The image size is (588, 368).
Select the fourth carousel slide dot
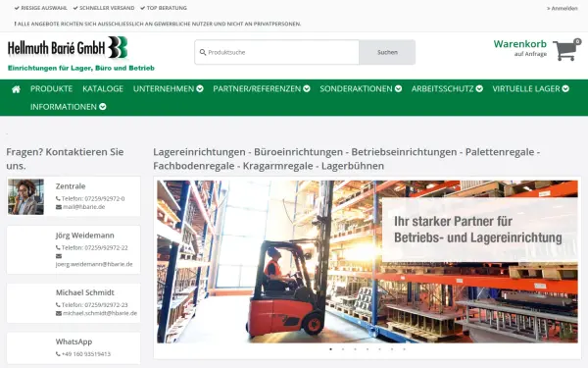pyautogui.click(x=367, y=349)
